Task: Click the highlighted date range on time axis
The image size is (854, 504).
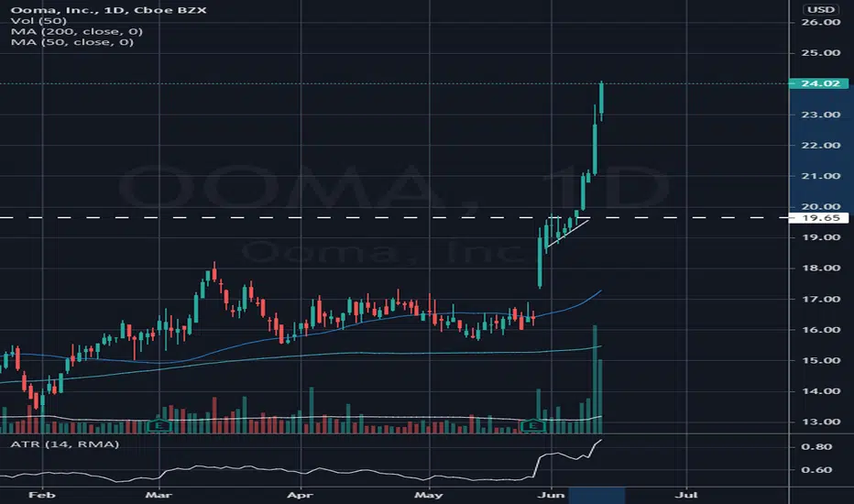Action: click(x=597, y=495)
